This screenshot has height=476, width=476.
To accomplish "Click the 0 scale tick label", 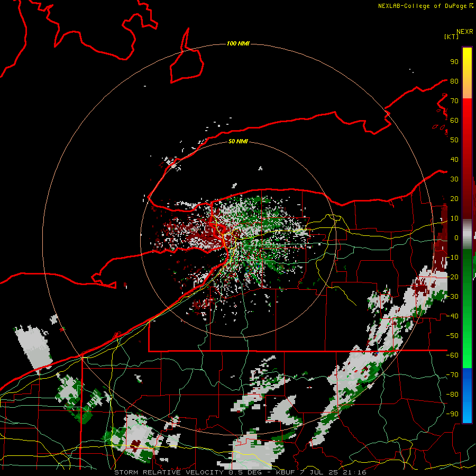I will point(456,238).
